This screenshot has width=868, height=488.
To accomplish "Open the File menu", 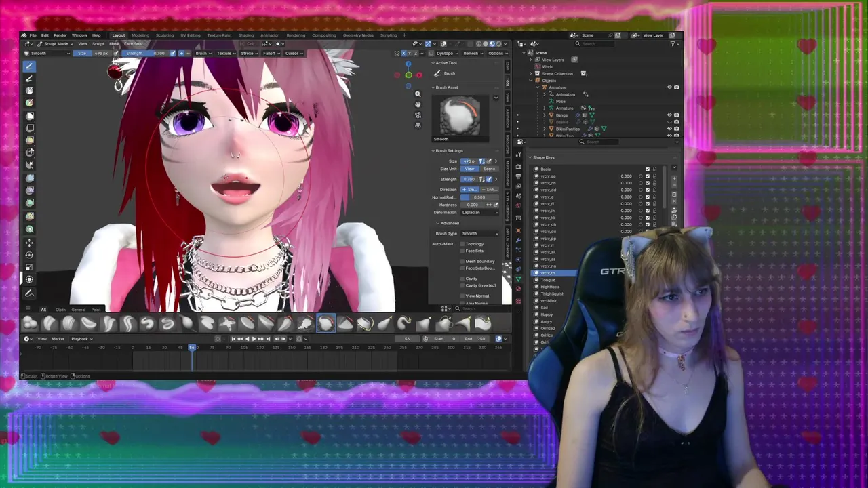I will point(33,35).
